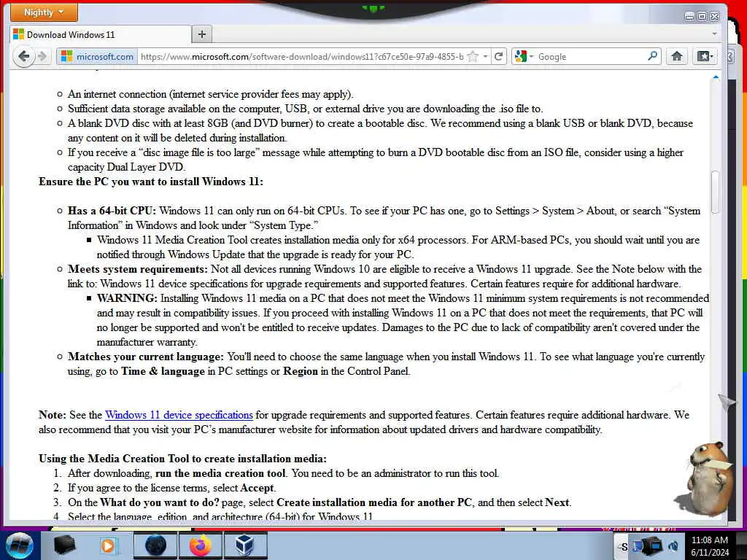This screenshot has height=560, width=747.
Task: Click the 'Using the Media Creation Tool' heading
Action: tap(182, 459)
